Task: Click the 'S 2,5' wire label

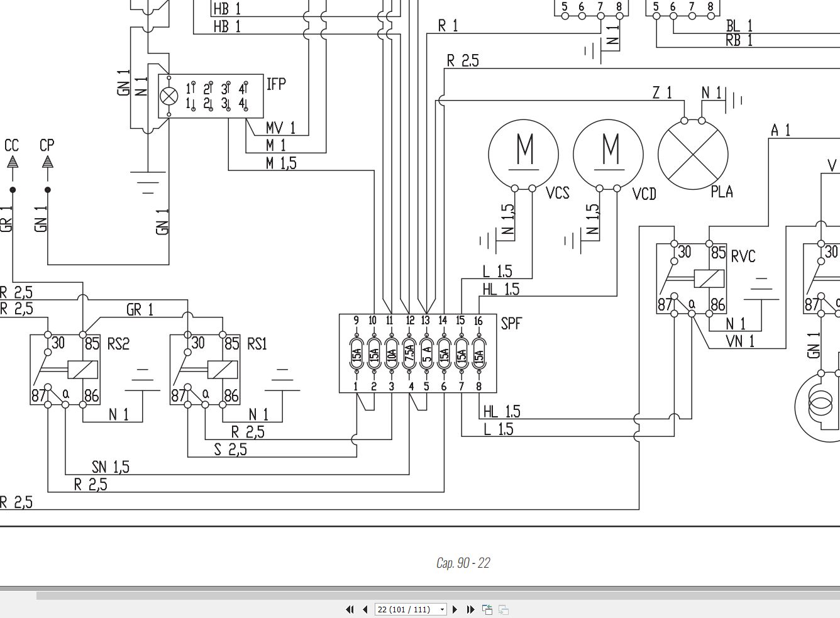Action: coord(230,450)
